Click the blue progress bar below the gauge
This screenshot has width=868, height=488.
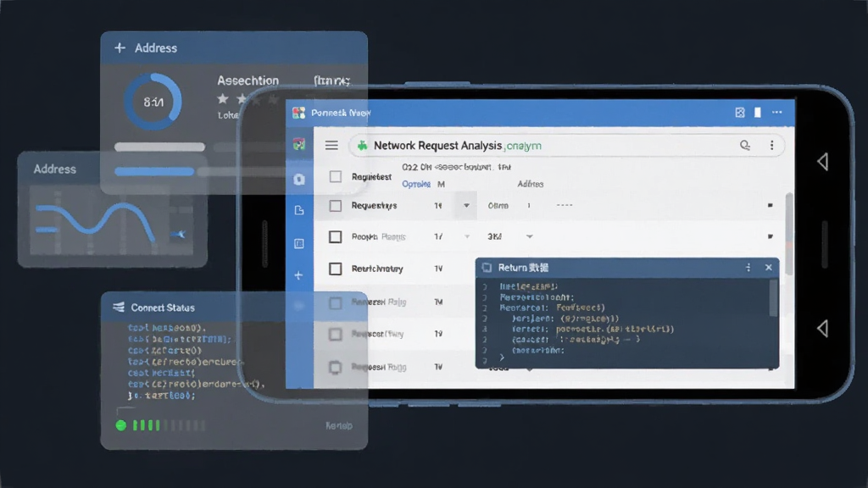154,171
